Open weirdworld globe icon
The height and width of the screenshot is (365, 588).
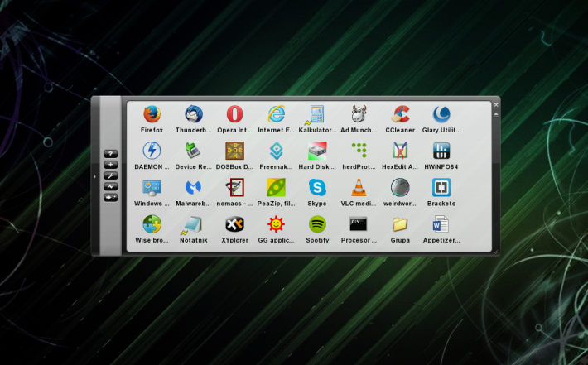point(400,187)
